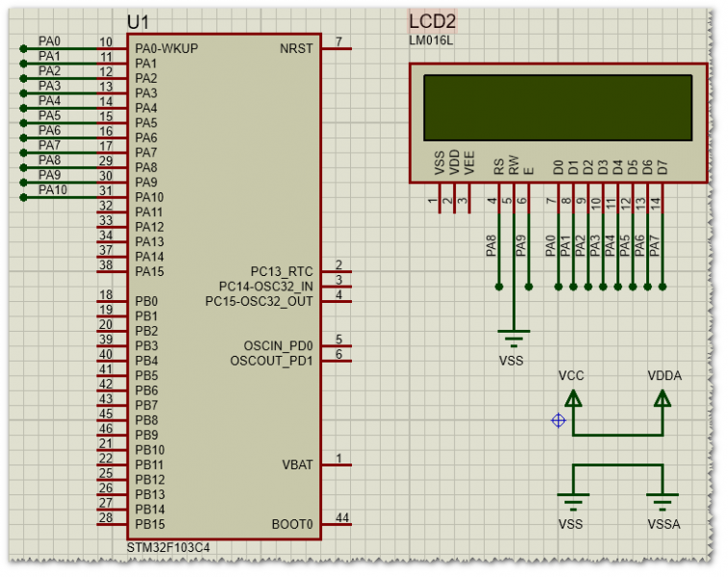Viewport: 728px width, 577px height.
Task: Click the PB3 pin name on U1
Action: pyautogui.click(x=147, y=346)
